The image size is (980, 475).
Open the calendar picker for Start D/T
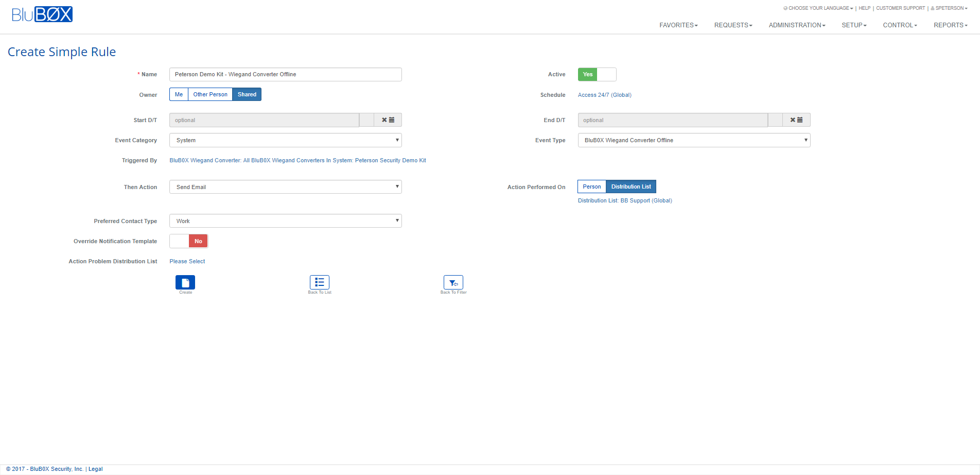(x=392, y=120)
